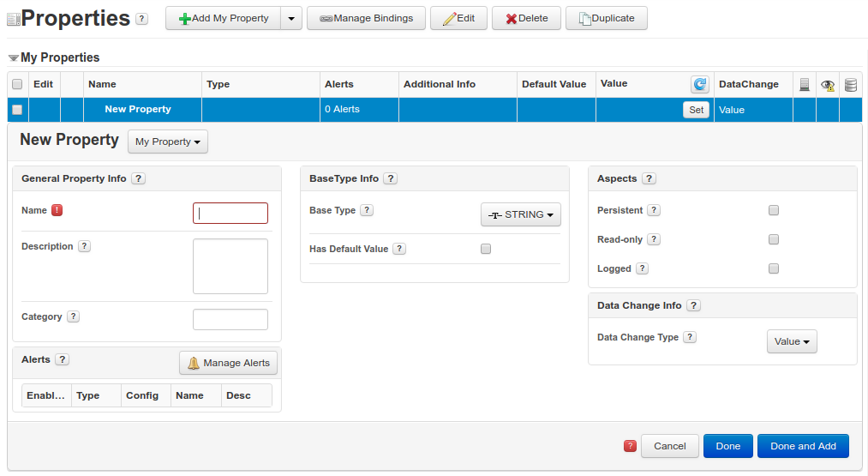The image size is (868, 476).
Task: Click the help icon beside Properties title
Action: click(141, 19)
